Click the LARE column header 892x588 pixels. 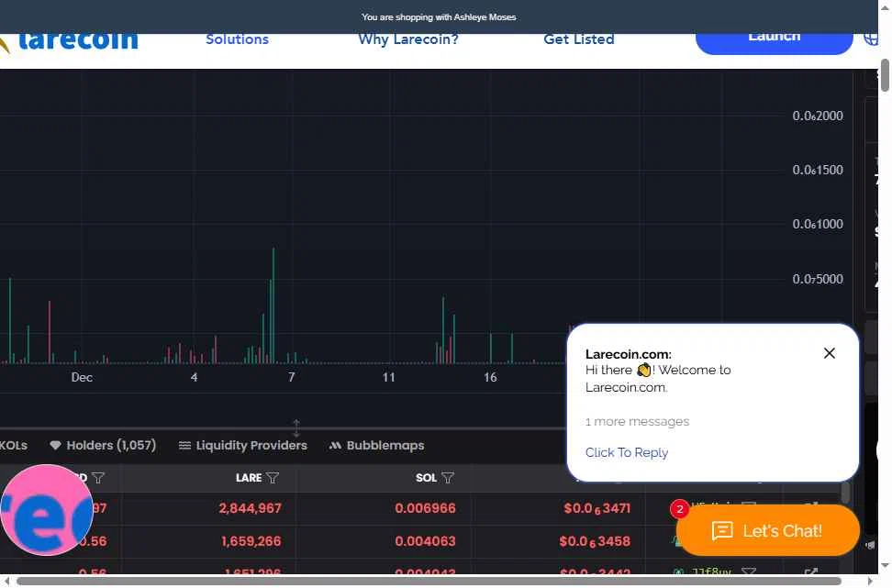(249, 478)
